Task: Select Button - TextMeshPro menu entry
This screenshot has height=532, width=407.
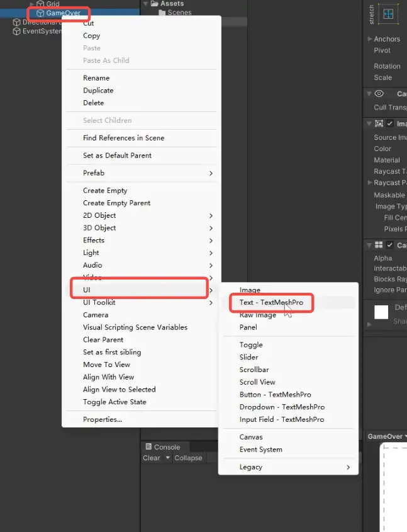Action: (275, 395)
